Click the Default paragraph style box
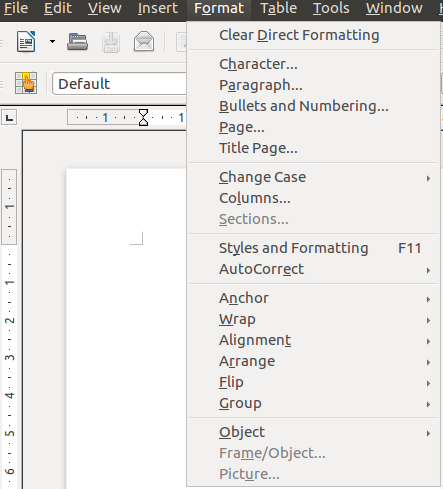Image resolution: width=443 pixels, height=489 pixels. (x=119, y=84)
